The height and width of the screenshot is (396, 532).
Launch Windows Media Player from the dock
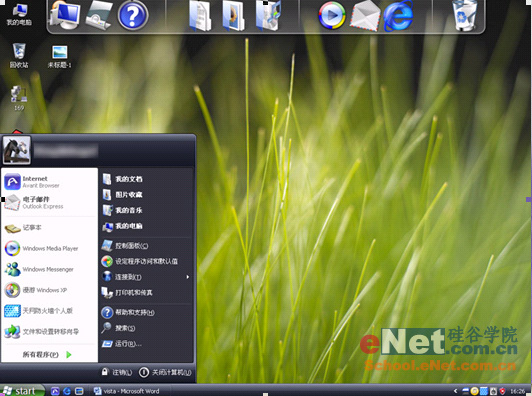(332, 16)
